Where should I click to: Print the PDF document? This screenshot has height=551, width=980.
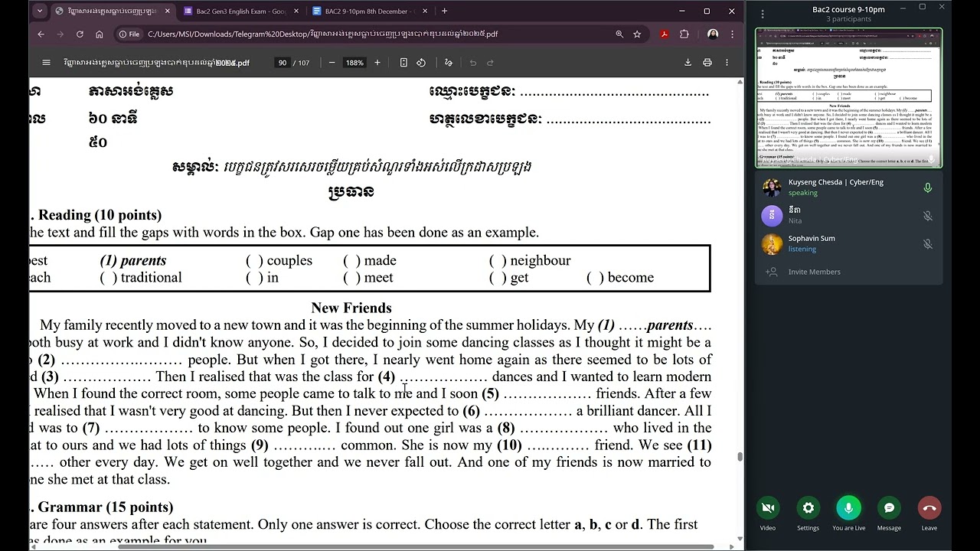[707, 63]
